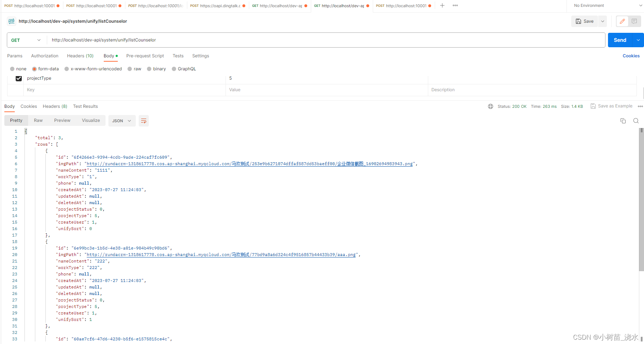Open the first imgPath URL link
This screenshot has height=344, width=644.
[x=250, y=164]
